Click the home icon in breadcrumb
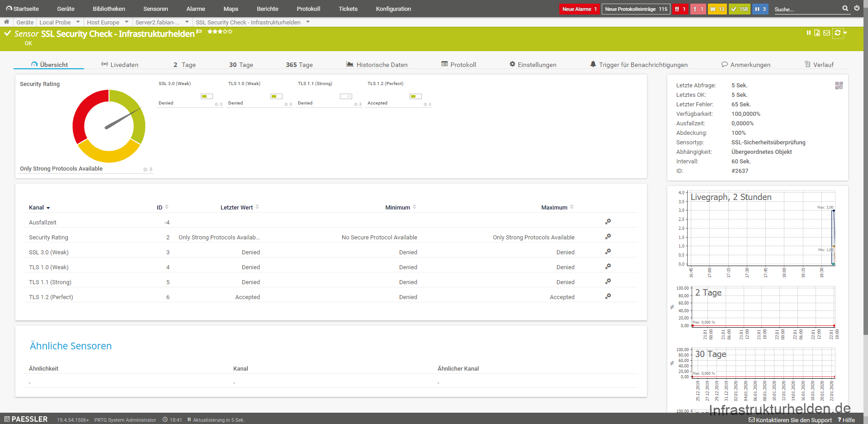This screenshot has height=424, width=868. coord(6,22)
